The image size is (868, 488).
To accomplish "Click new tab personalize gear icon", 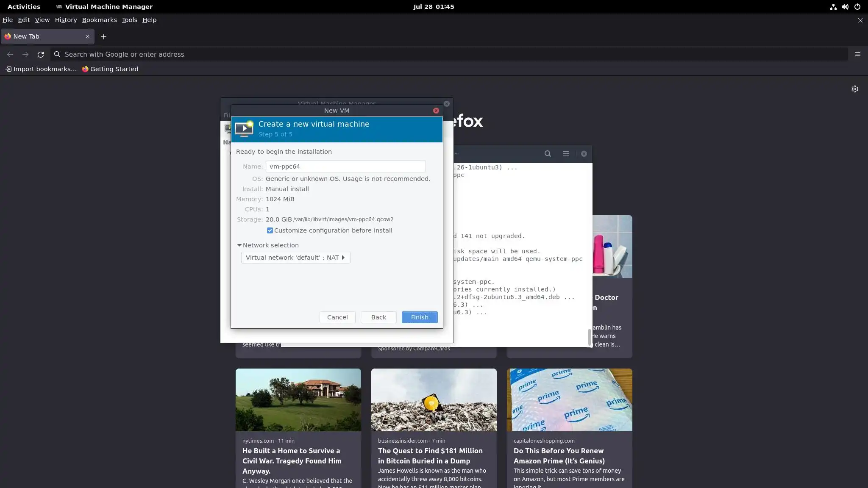I will point(854,89).
